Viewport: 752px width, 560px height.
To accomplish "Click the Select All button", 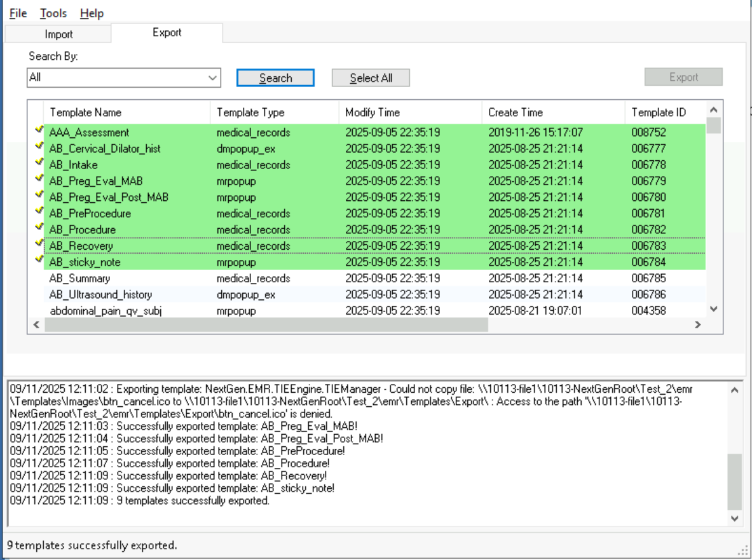I will click(371, 78).
